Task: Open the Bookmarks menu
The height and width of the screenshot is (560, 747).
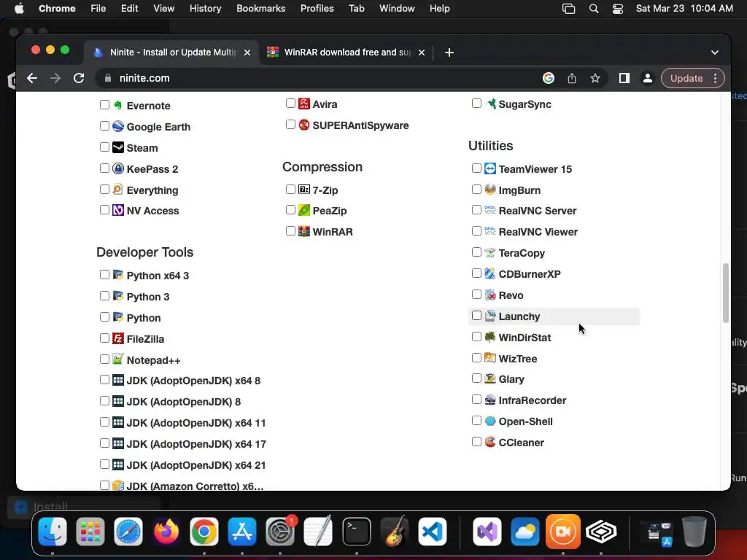Action: point(260,8)
